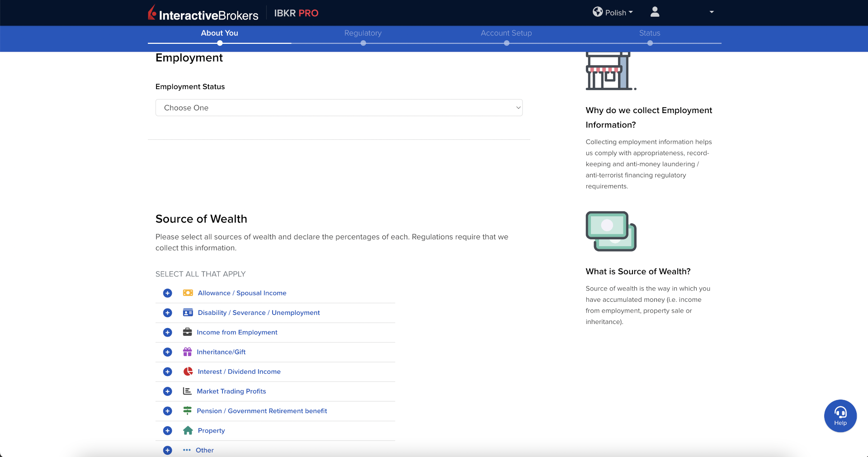Toggle plus button for Allowance / Spousal Income
Image resolution: width=868 pixels, height=457 pixels.
[168, 293]
